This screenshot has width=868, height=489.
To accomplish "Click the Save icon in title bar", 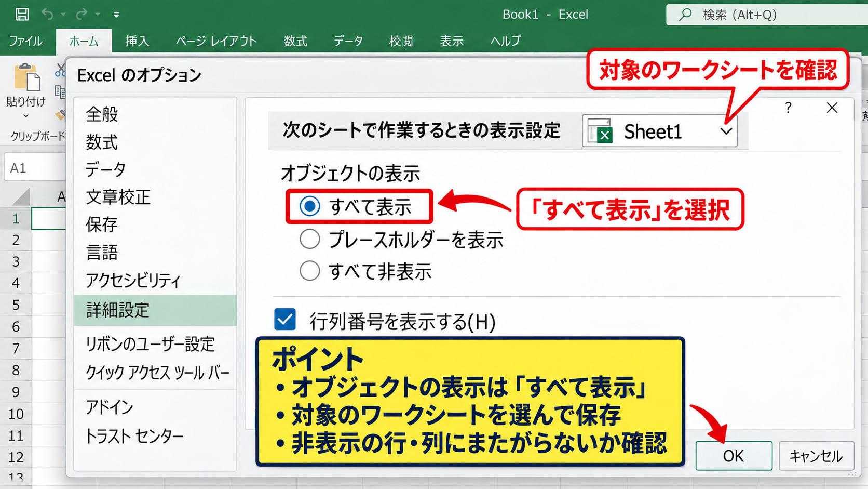I will [22, 14].
